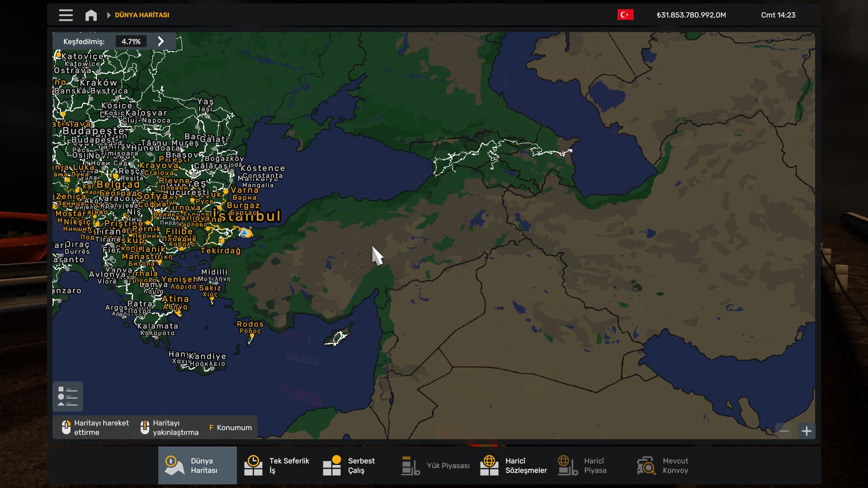Screen dimensions: 868x488
Task: Click the Mangalia city label
Action: (x=258, y=185)
